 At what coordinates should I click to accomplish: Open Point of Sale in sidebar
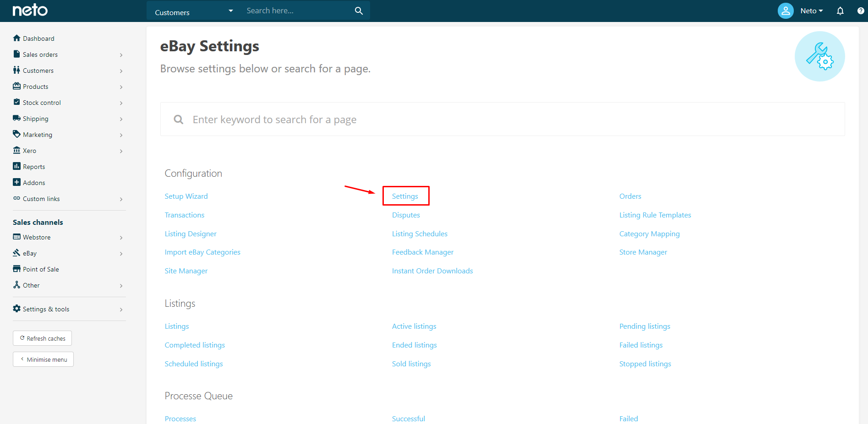coord(41,269)
